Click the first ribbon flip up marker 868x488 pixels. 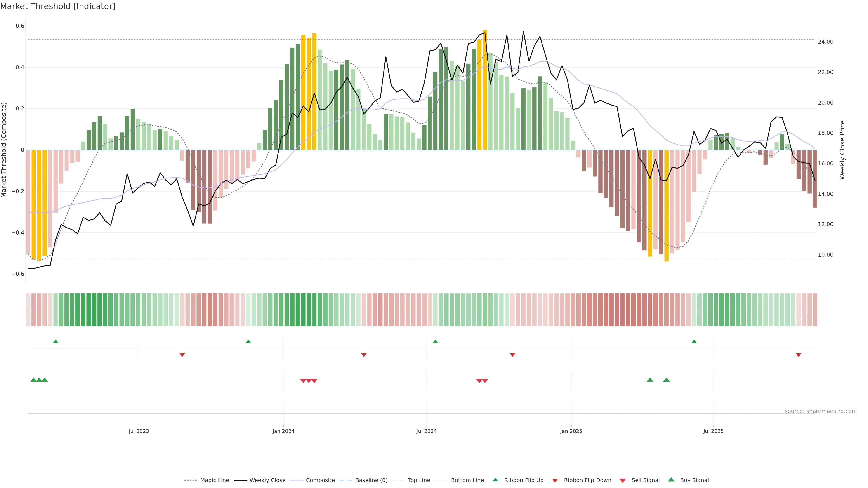tap(56, 342)
